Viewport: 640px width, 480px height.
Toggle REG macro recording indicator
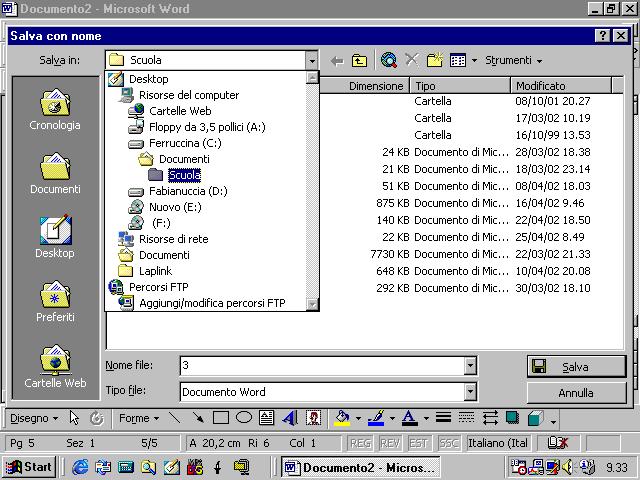click(x=360, y=443)
